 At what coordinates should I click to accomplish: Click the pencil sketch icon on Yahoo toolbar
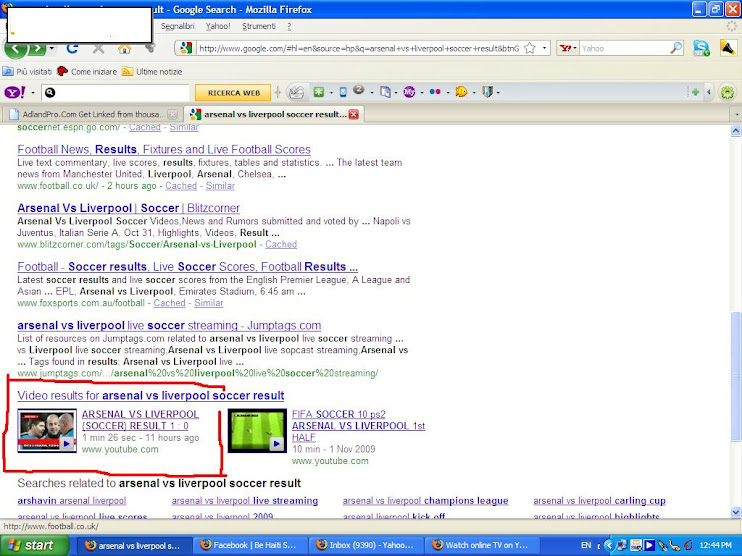[x=296, y=92]
